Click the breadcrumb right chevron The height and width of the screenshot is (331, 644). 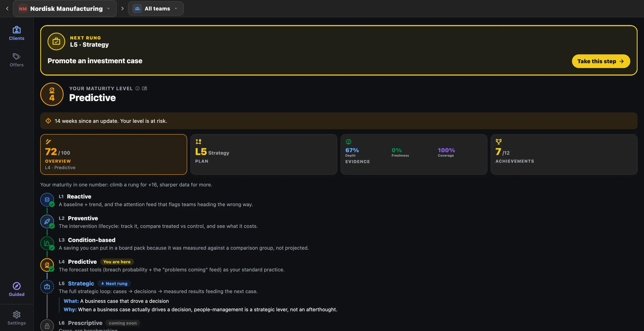[x=122, y=8]
